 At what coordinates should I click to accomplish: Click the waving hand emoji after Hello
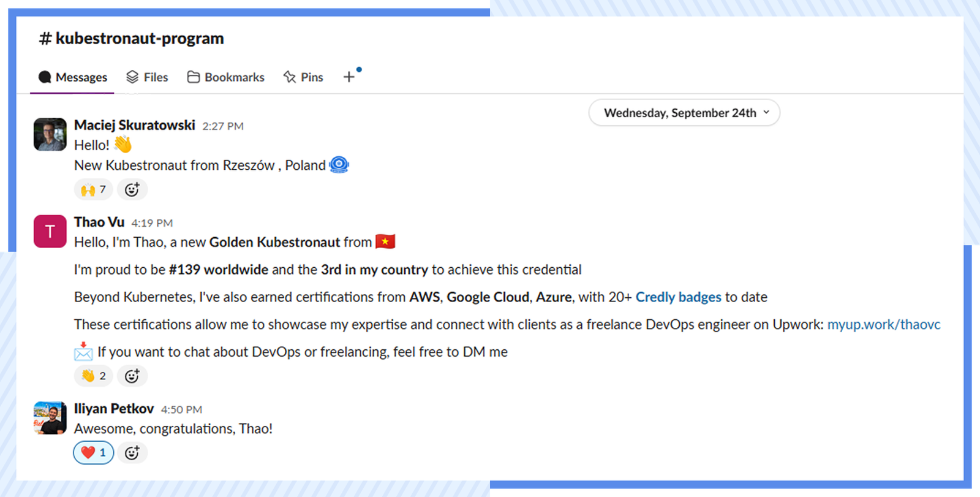coord(123,145)
